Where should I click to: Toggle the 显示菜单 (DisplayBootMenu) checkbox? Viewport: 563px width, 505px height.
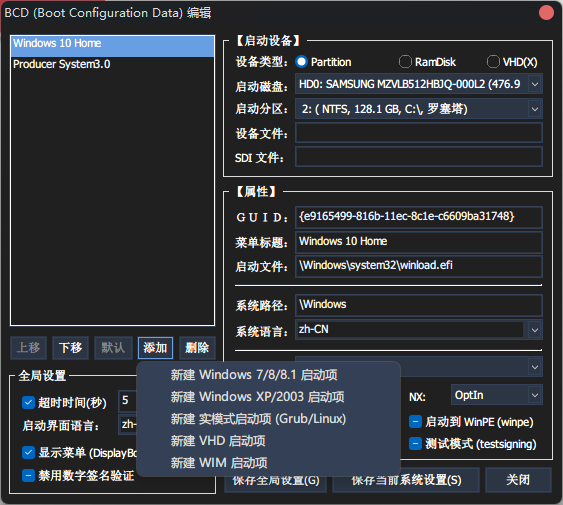point(28,453)
